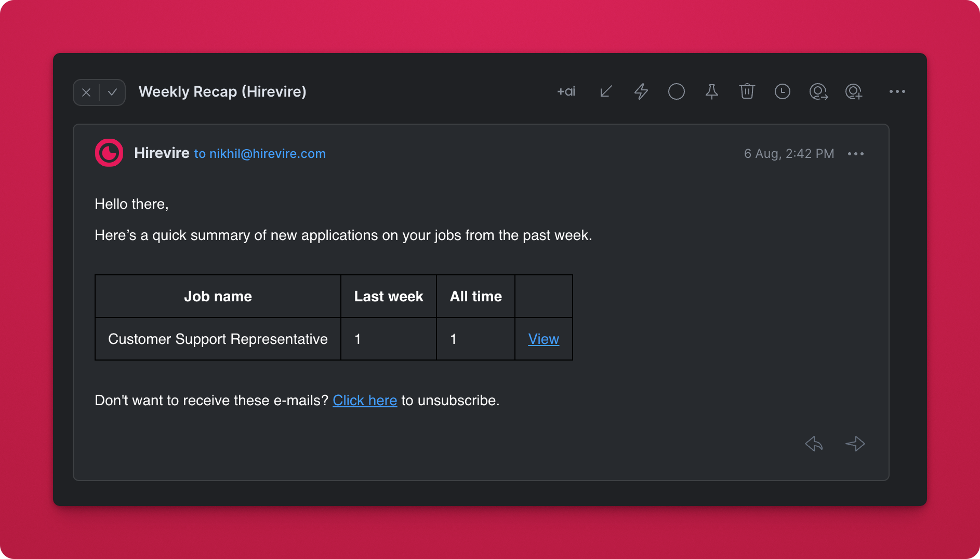Open View link for Customer Support Representative
Image resolution: width=980 pixels, height=559 pixels.
[x=544, y=339]
